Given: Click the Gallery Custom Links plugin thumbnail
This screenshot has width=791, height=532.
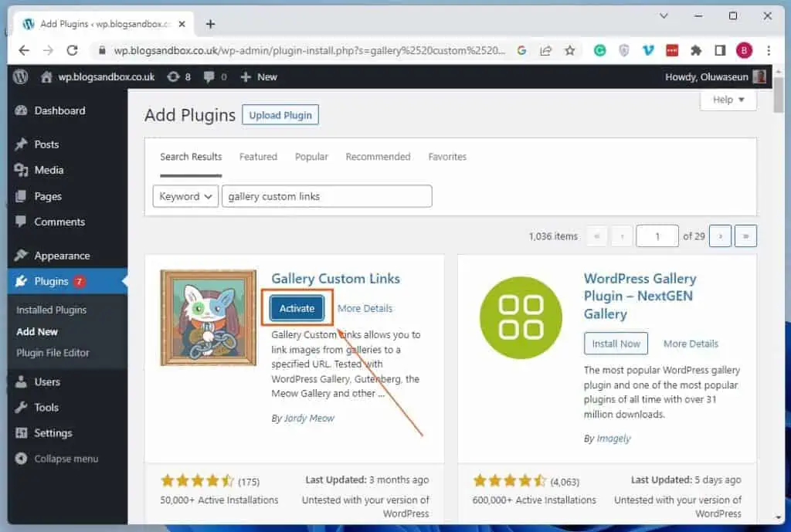Looking at the screenshot, I should click(208, 317).
